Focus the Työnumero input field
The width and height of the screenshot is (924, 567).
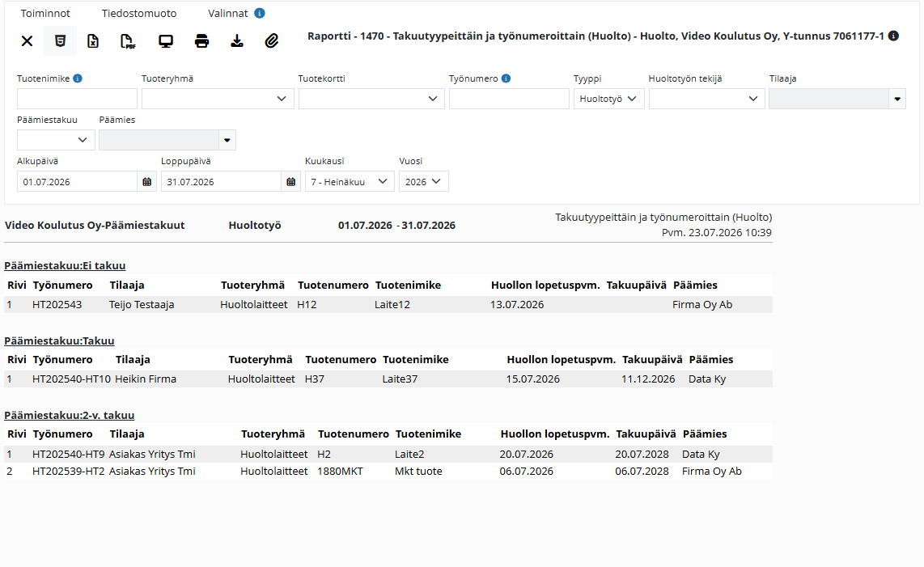tap(509, 99)
